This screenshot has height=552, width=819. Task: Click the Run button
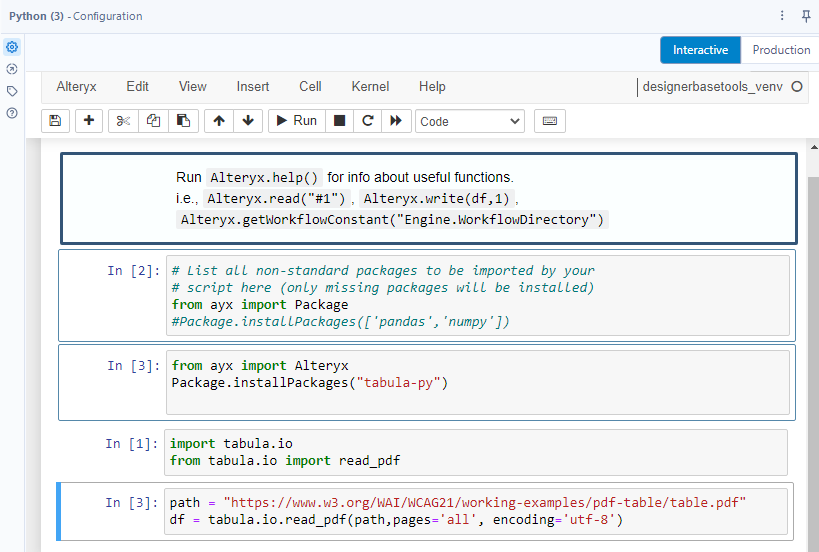pyautogui.click(x=295, y=121)
